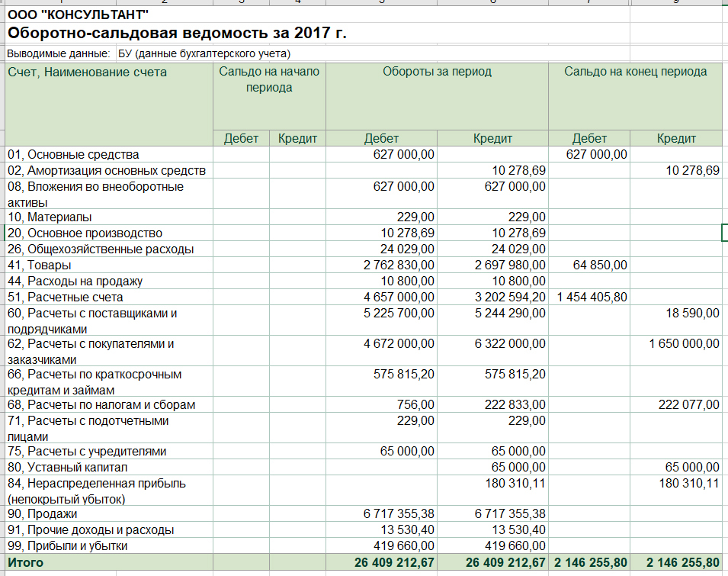The height and width of the screenshot is (576, 728).
Task: Select row 71, Расчеты с подотчетными лицами
Action: (364, 428)
